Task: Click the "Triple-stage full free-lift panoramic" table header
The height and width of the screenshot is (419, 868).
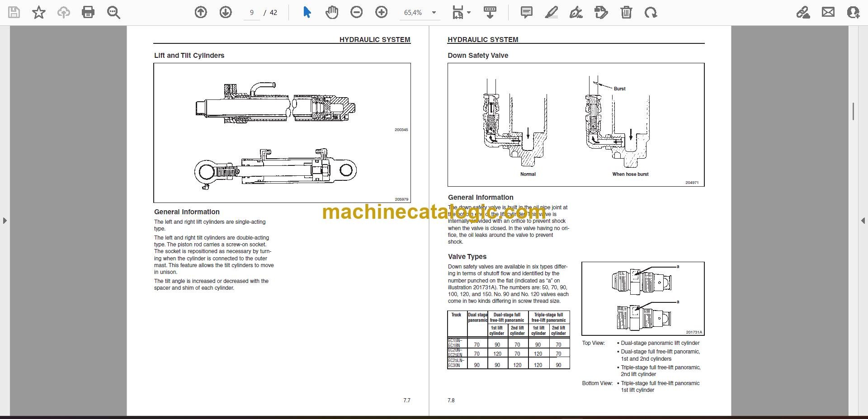Action: (x=548, y=317)
